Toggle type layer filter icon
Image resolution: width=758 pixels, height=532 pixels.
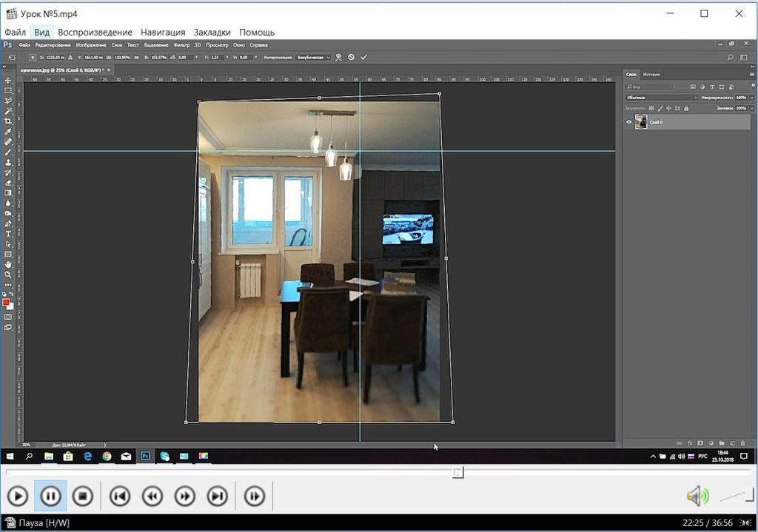[x=712, y=87]
